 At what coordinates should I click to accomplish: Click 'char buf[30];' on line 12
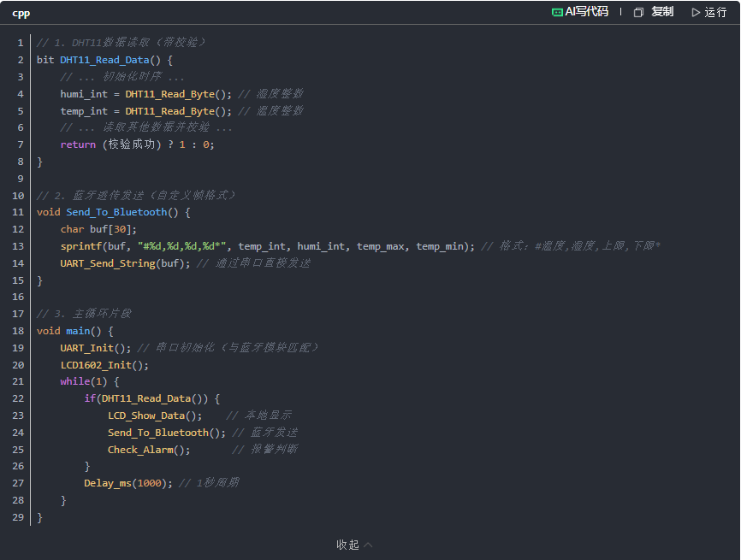(98, 229)
